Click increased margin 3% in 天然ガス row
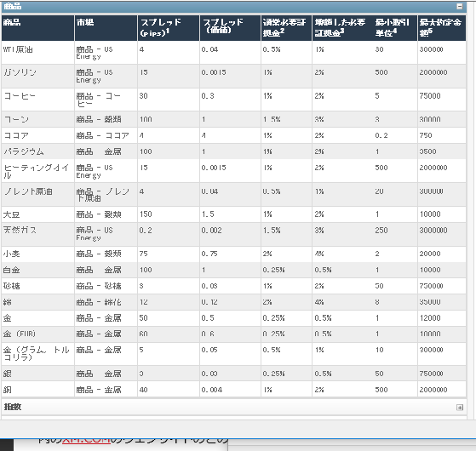 319,231
